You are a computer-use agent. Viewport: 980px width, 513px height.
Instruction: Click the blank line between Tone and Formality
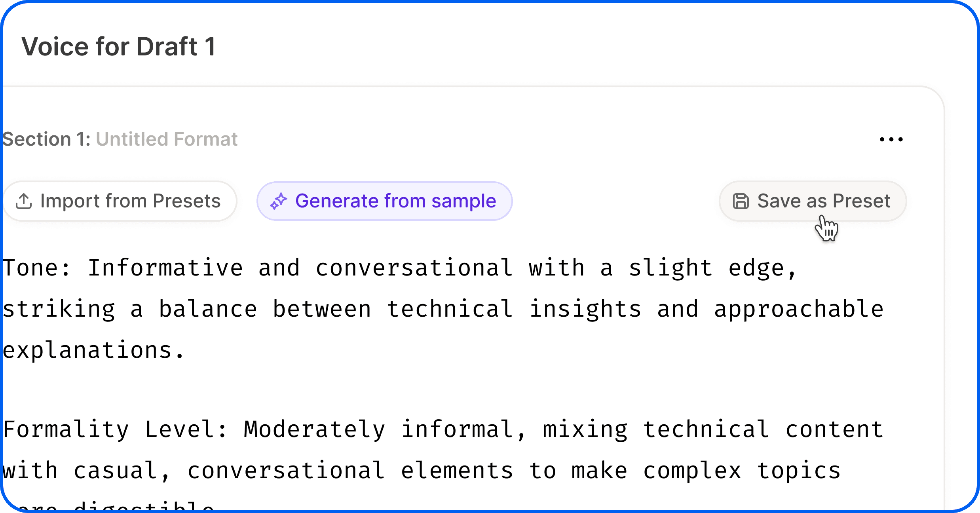click(x=443, y=389)
